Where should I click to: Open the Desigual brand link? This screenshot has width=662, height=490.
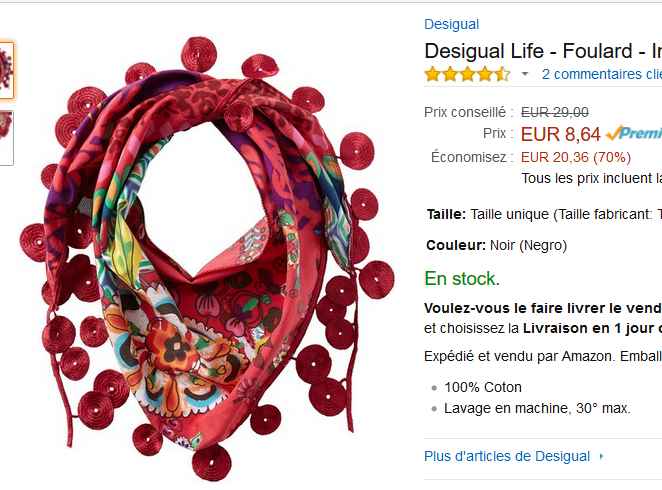[x=451, y=24]
